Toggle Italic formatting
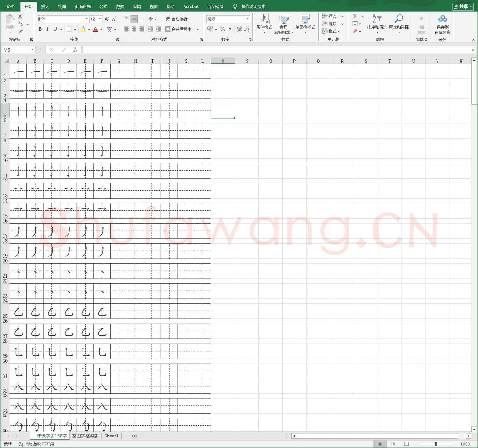 point(47,29)
